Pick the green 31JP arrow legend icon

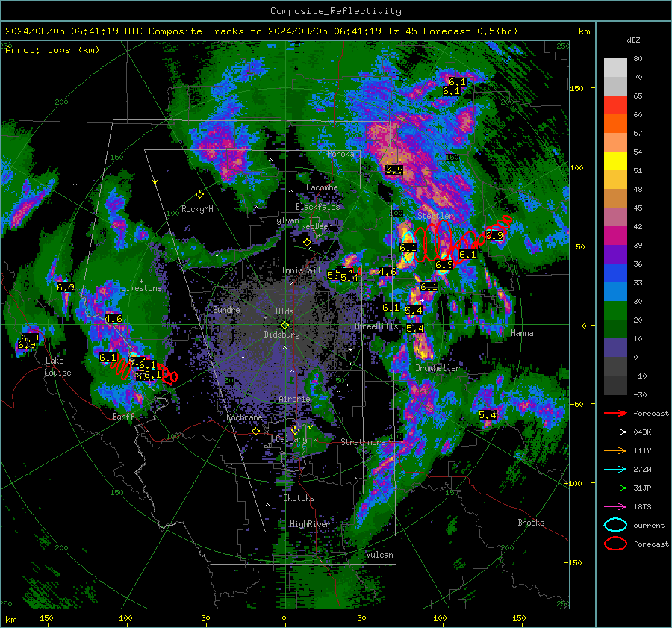[615, 488]
